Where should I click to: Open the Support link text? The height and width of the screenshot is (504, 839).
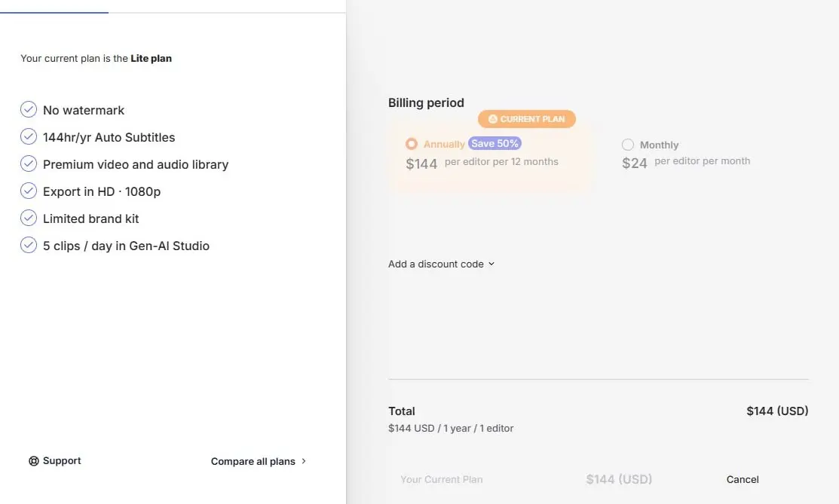(62, 460)
